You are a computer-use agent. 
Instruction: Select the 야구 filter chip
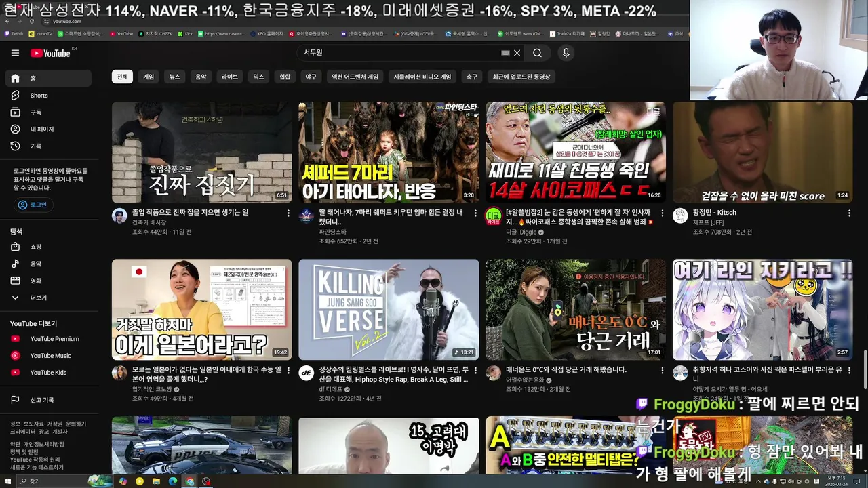[311, 77]
